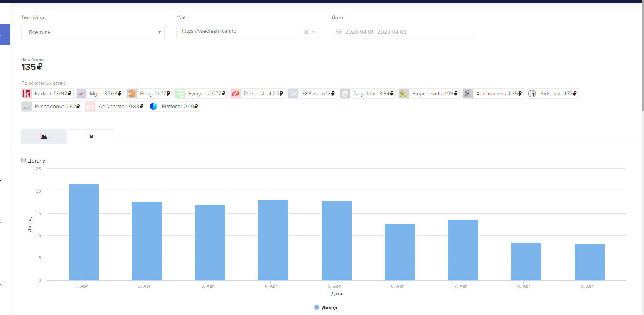Click the Targeleon: 3.84₽ earnings text
The image size is (644, 315).
[374, 94]
